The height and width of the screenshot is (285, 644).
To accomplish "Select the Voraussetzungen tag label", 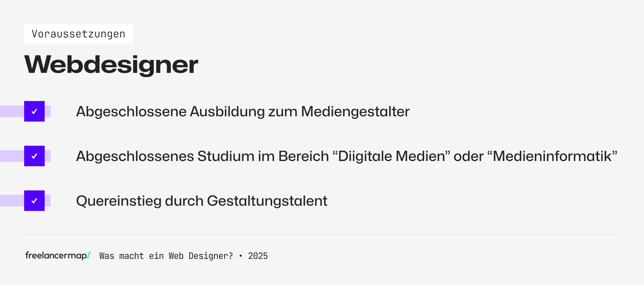I will [78, 34].
